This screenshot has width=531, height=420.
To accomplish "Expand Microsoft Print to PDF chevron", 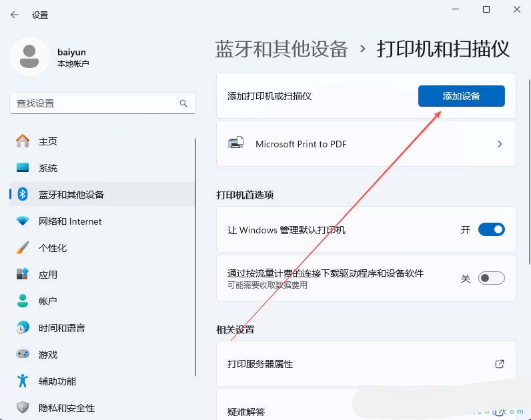I will tap(500, 144).
